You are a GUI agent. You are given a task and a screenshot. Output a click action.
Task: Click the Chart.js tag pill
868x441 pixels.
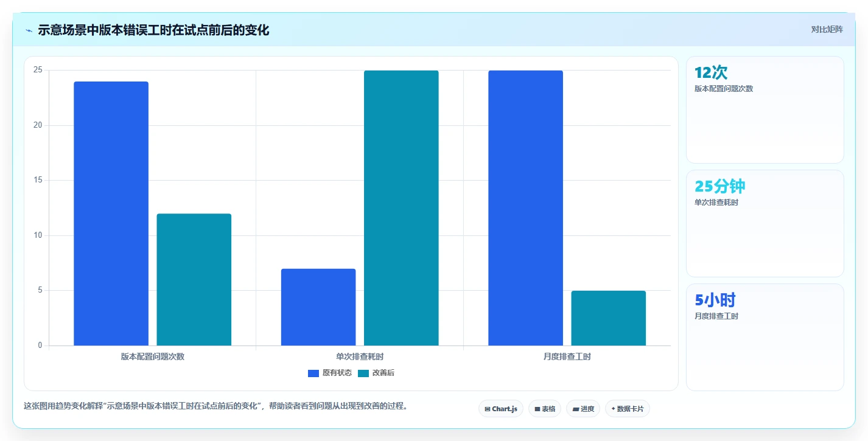(501, 409)
